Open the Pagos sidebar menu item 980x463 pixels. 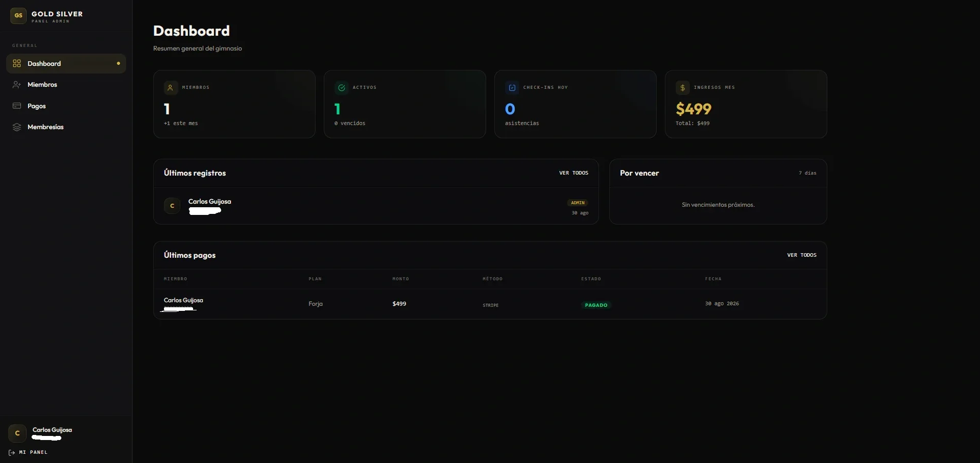tap(66, 106)
